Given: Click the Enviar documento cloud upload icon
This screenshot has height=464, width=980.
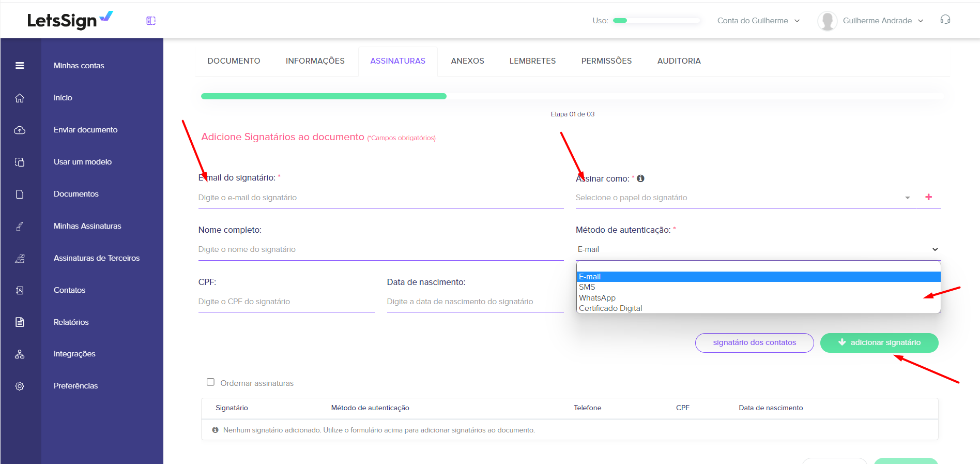Looking at the screenshot, I should 20,130.
